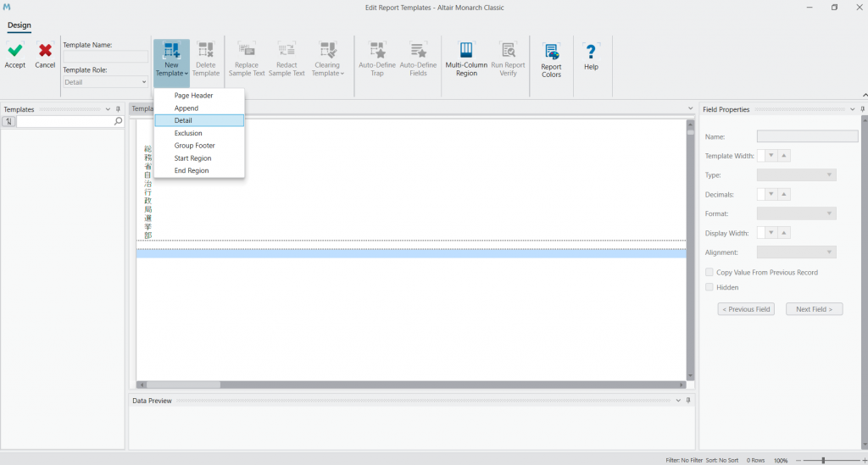Increase Template Width value
Image resolution: width=868 pixels, height=465 pixels.
coord(784,155)
